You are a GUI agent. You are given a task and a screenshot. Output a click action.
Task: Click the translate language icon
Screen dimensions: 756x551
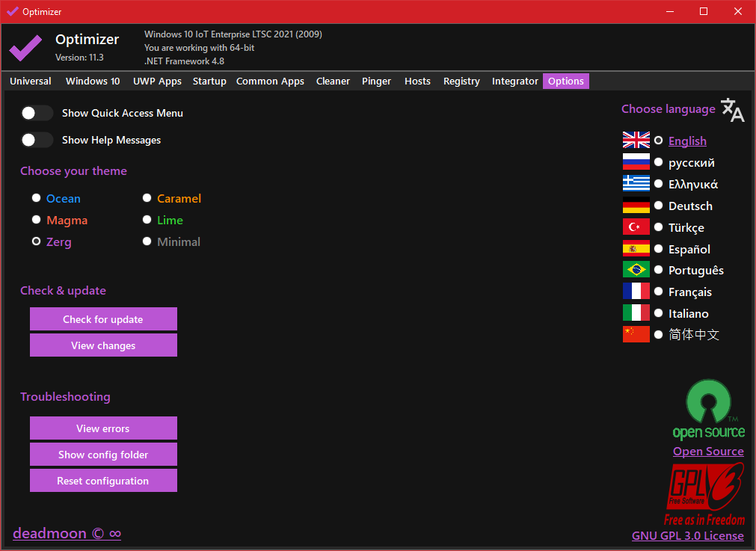[732, 110]
